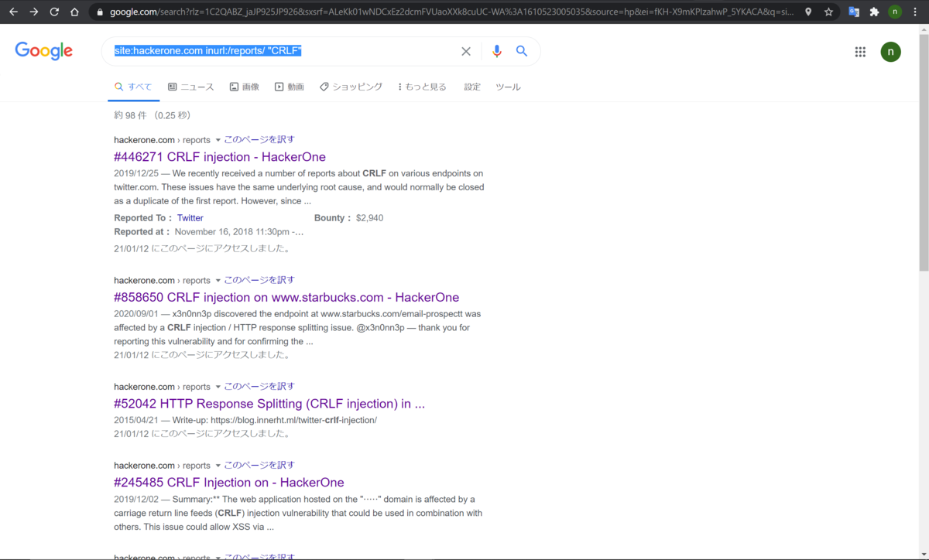The height and width of the screenshot is (560, 929).
Task: Expand dropdown arrow beside #52042 result URL
Action: [x=218, y=387]
